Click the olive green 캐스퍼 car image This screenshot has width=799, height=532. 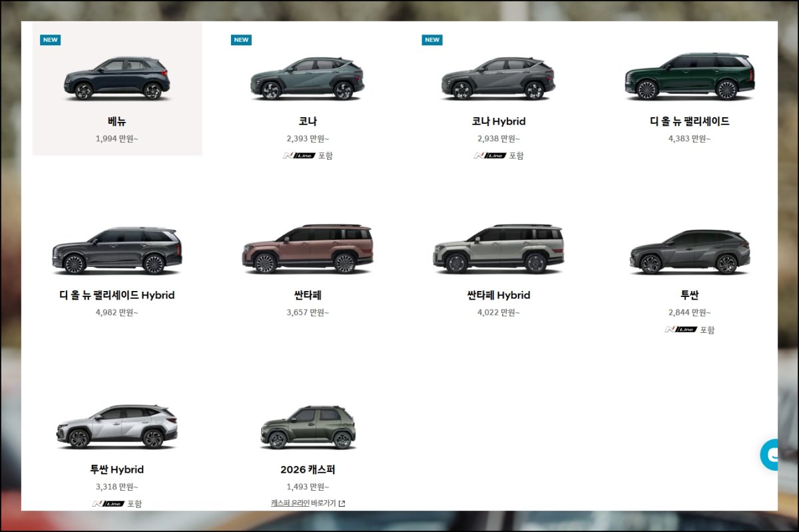[x=308, y=427]
